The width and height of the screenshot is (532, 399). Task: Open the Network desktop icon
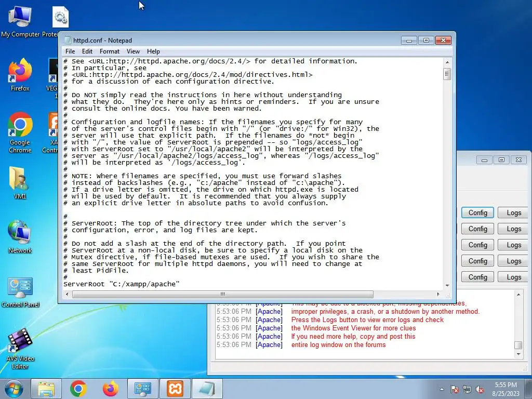pos(20,237)
